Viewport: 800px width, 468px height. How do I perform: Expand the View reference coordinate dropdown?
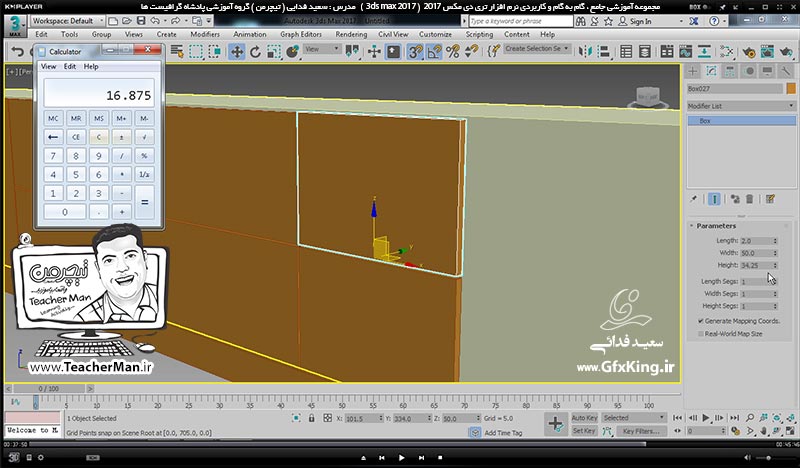pyautogui.click(x=322, y=49)
